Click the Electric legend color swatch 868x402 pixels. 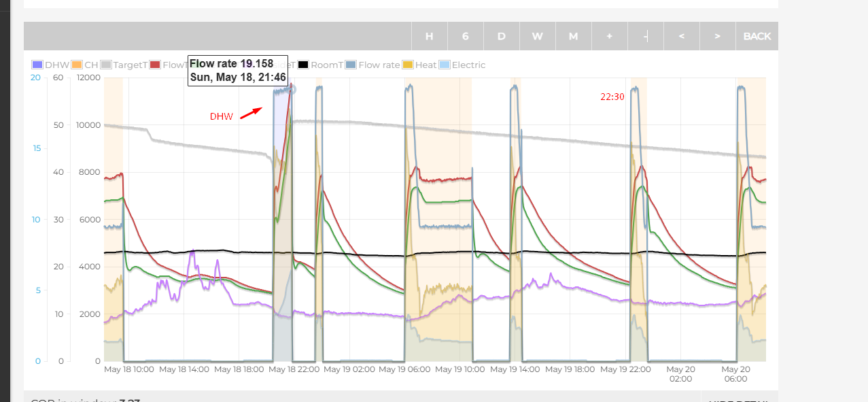445,65
